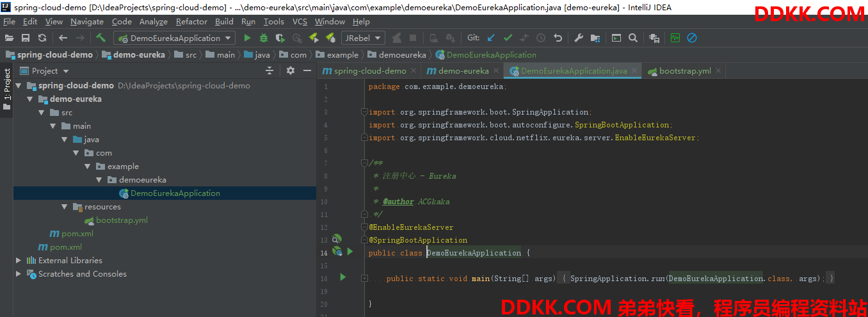Open the Refactor menu
The height and width of the screenshot is (317, 868).
coord(192,21)
